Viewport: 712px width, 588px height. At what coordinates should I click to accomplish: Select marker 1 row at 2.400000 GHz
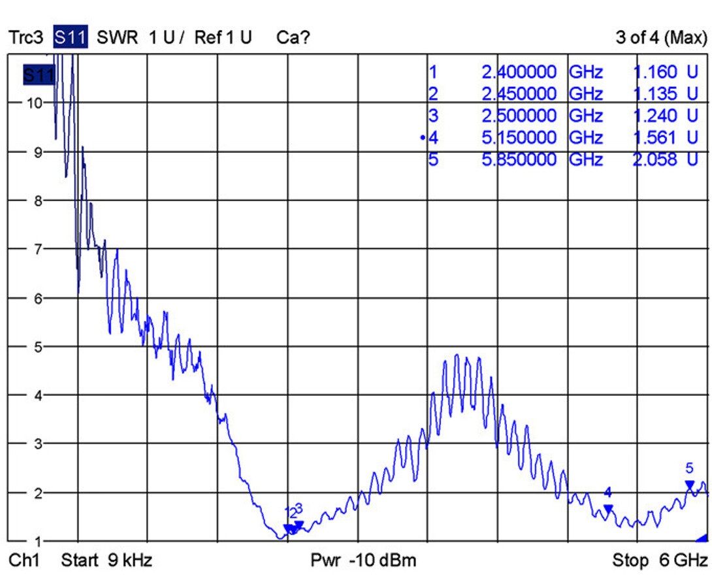click(563, 72)
